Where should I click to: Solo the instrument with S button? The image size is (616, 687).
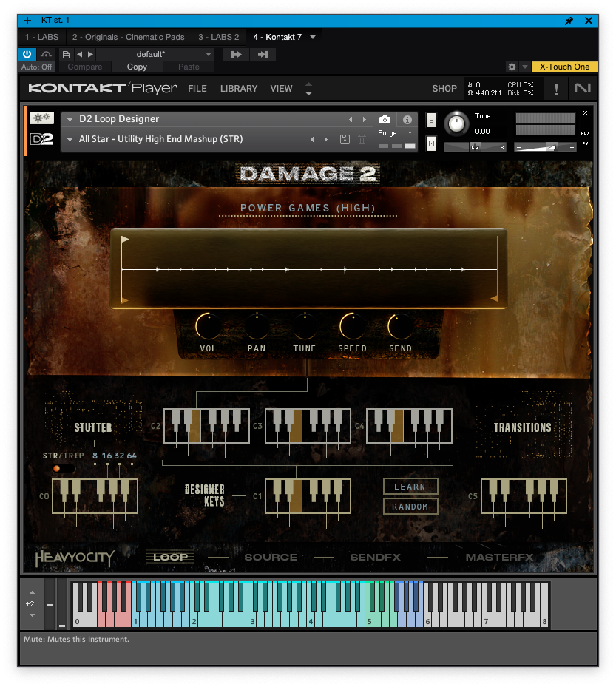tap(432, 120)
